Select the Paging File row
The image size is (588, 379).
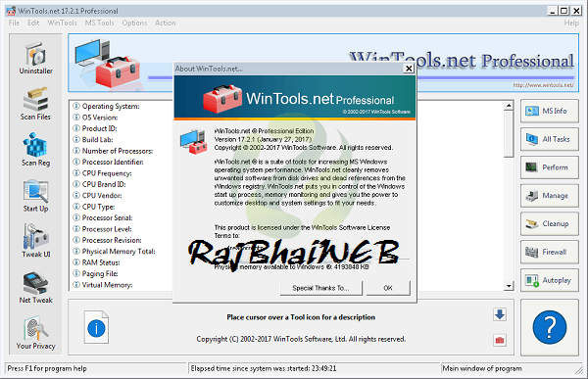tap(95, 273)
